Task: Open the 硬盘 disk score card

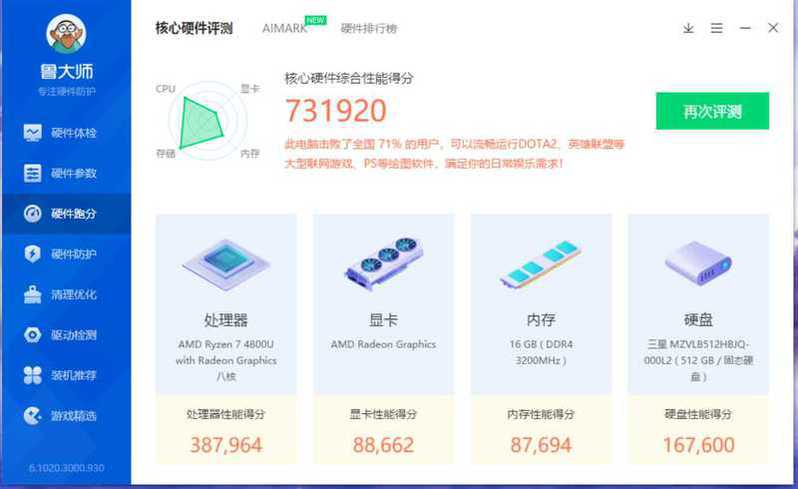Action: point(698,339)
